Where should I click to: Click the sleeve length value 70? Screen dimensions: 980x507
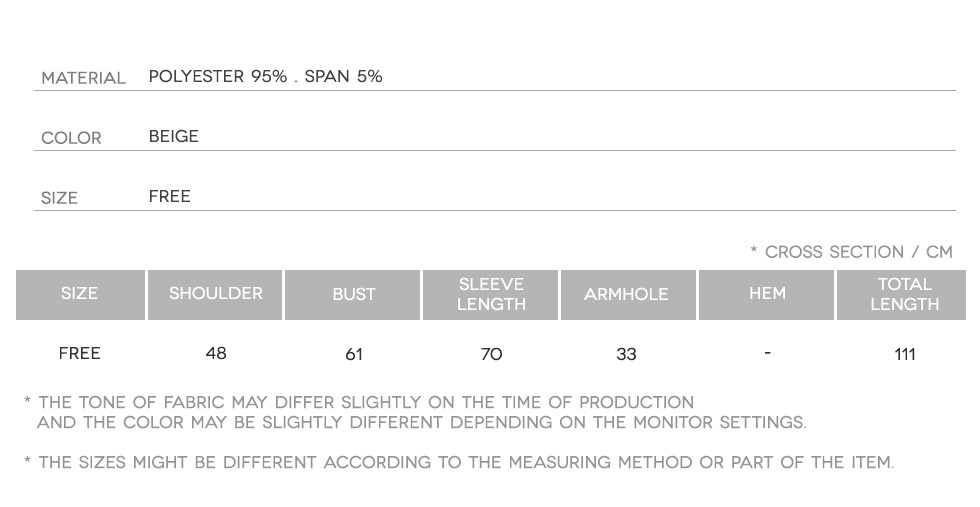491,354
